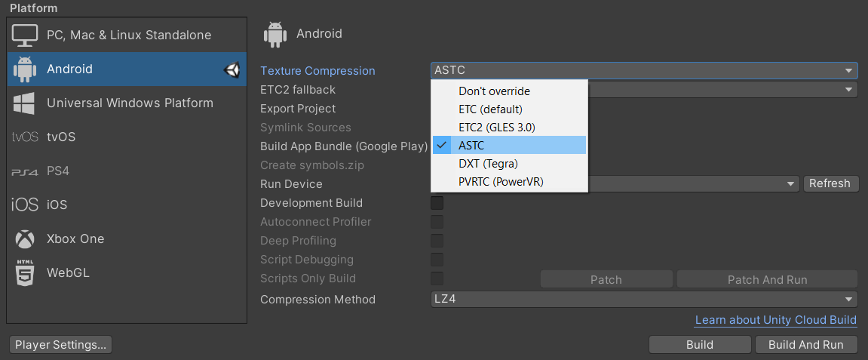Click the Unity logo next to Android
The width and height of the screenshot is (868, 360).
click(x=232, y=69)
